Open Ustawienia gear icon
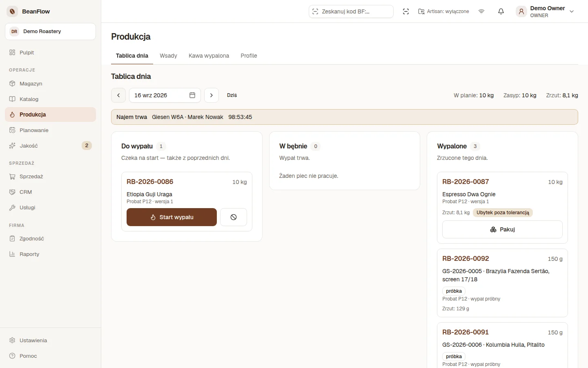Viewport: 588px width, 368px height. tap(12, 340)
